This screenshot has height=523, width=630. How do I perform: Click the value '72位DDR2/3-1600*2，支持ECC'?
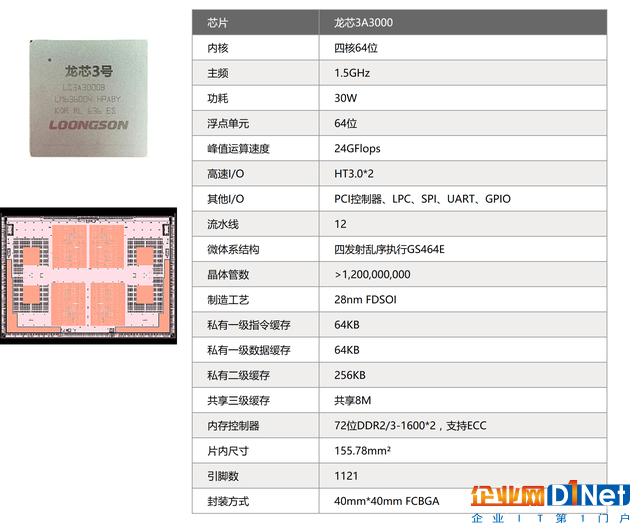[x=410, y=426]
